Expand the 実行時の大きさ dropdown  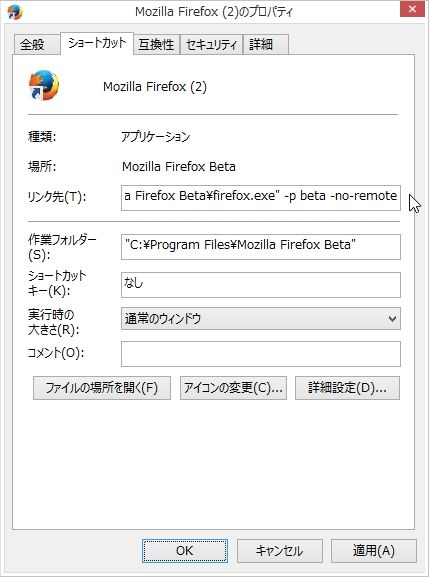click(260, 319)
